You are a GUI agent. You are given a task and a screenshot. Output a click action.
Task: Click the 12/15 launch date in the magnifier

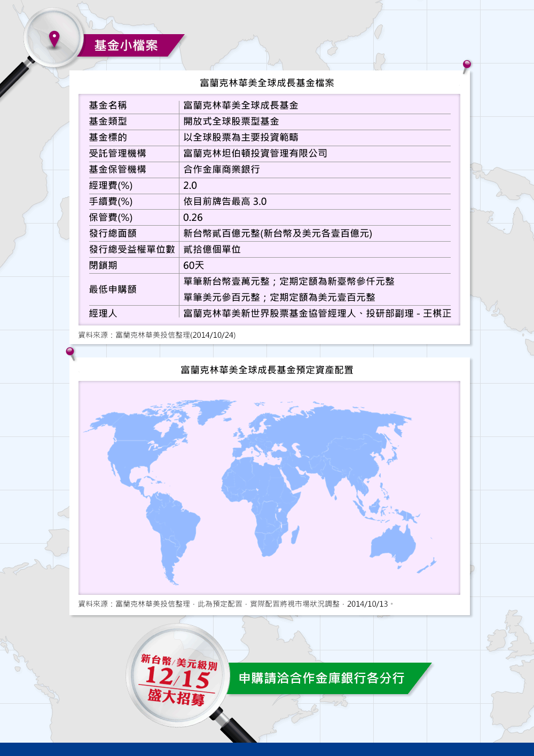(x=177, y=678)
